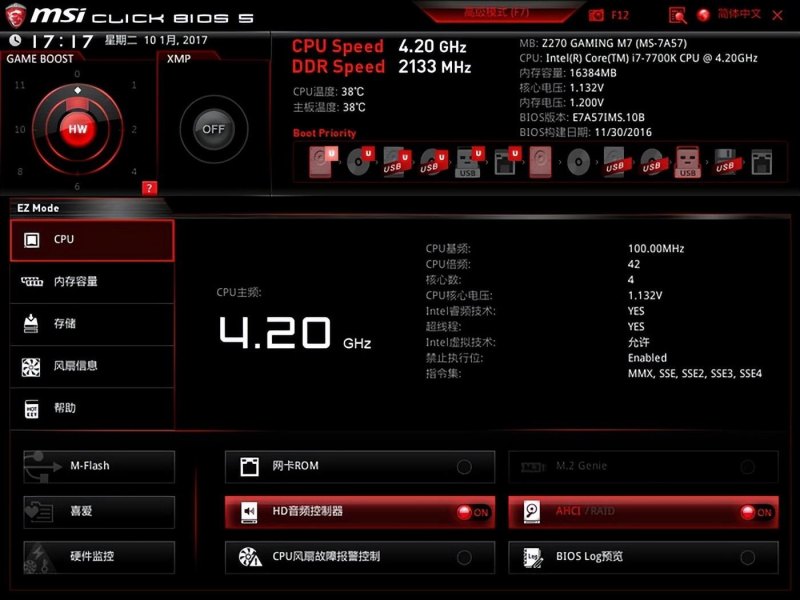Image resolution: width=800 pixels, height=600 pixels.
Task: Select the network boot device icon at end
Action: 762,162
